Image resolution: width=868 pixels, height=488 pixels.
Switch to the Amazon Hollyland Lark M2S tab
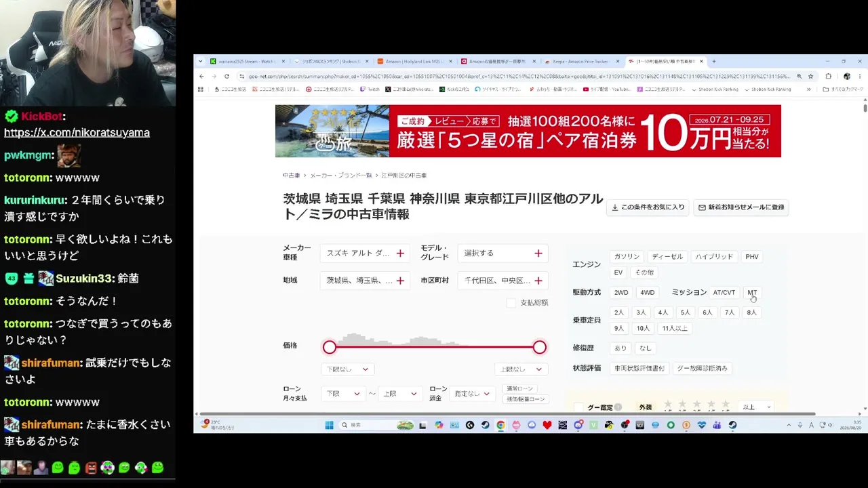click(414, 62)
